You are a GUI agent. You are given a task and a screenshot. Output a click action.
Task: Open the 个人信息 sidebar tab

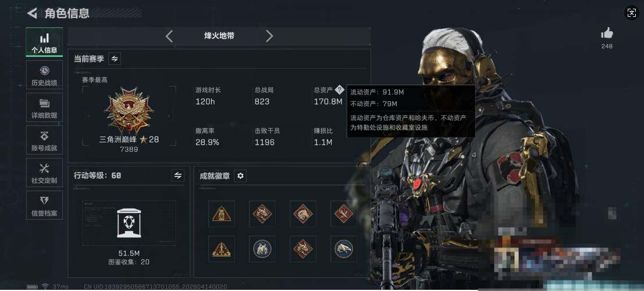click(44, 42)
